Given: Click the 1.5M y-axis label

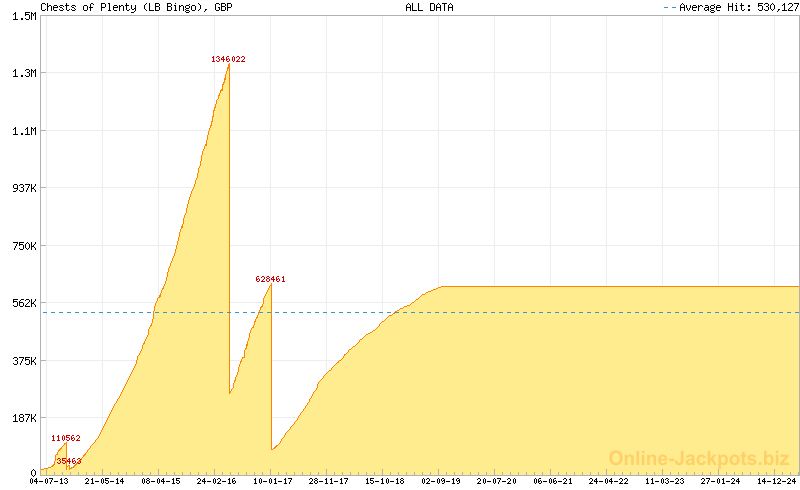Looking at the screenshot, I should click(24, 16).
